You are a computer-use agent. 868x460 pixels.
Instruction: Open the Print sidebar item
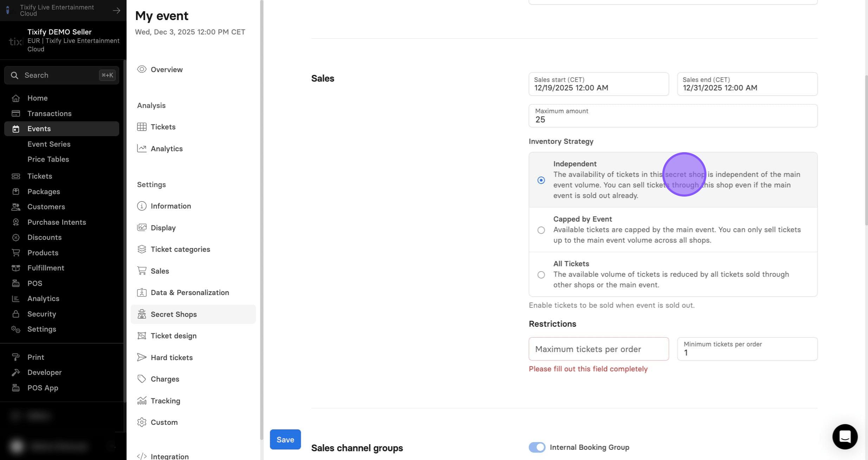tap(61, 357)
